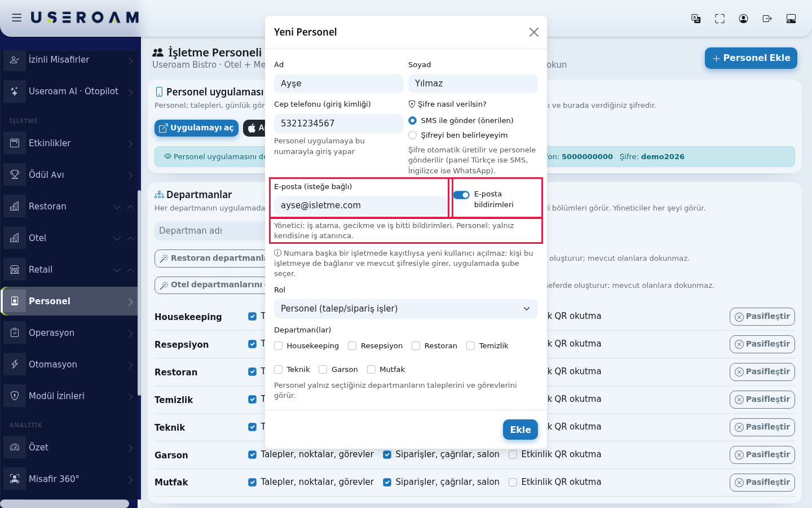Click the Ad input field
The image size is (812, 508).
click(x=339, y=84)
